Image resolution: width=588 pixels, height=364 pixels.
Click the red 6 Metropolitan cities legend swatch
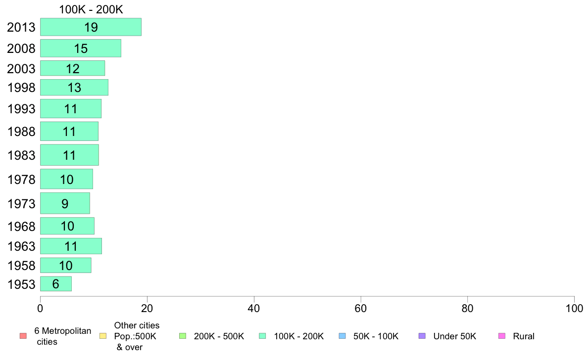[23, 336]
